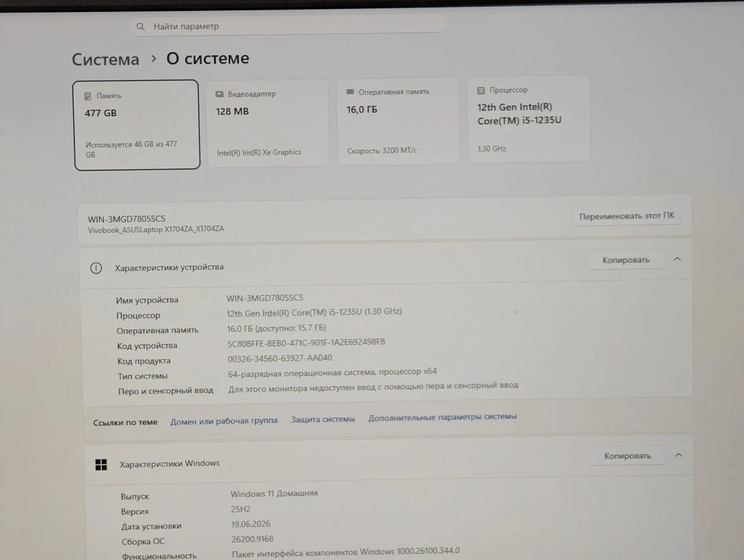
Task: Click Переименовать этот ПК button
Action: (627, 216)
